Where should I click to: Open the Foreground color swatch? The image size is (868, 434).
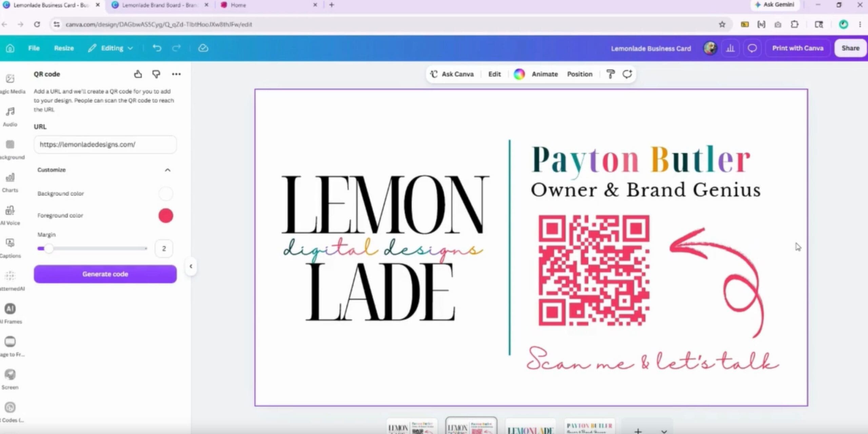pyautogui.click(x=165, y=216)
